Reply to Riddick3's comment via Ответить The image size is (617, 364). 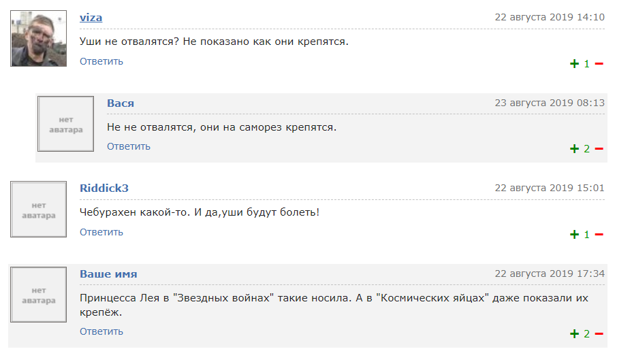pyautogui.click(x=101, y=232)
